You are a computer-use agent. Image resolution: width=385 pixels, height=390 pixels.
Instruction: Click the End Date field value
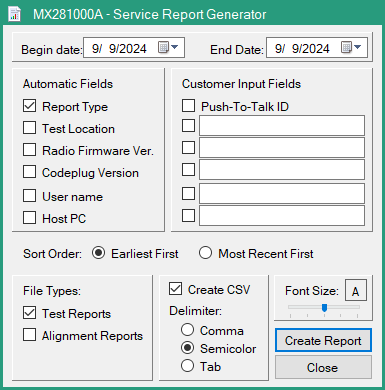point(302,49)
